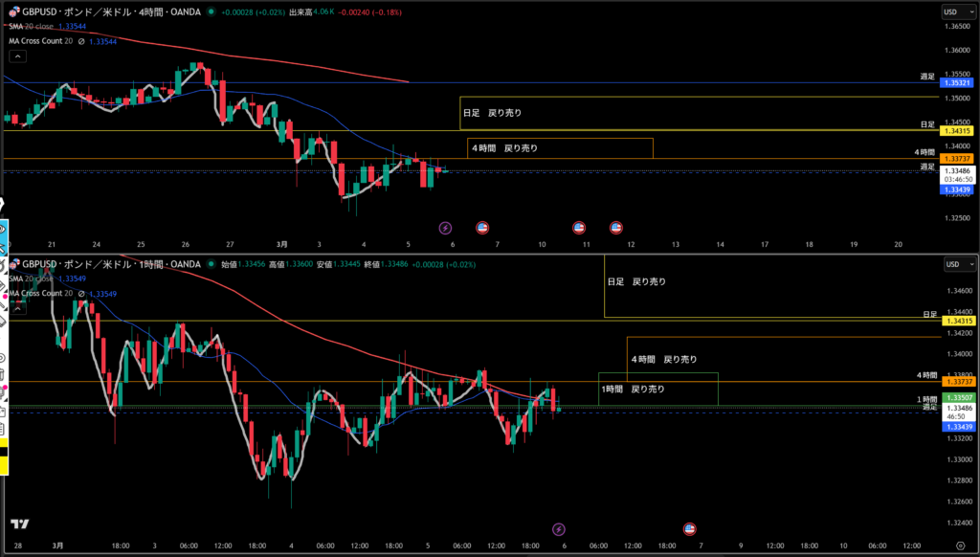Click the blue 1.35321 weekly price label
This screenshot has width=980, height=557.
coord(958,83)
